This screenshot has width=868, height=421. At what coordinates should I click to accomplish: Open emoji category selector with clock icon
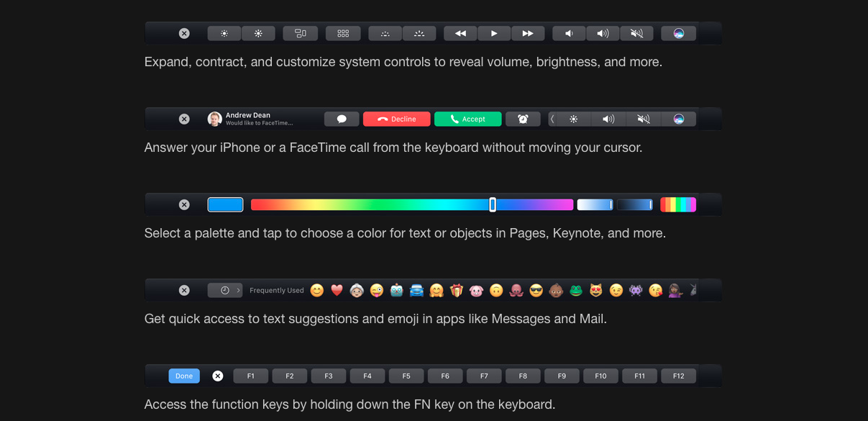(225, 290)
